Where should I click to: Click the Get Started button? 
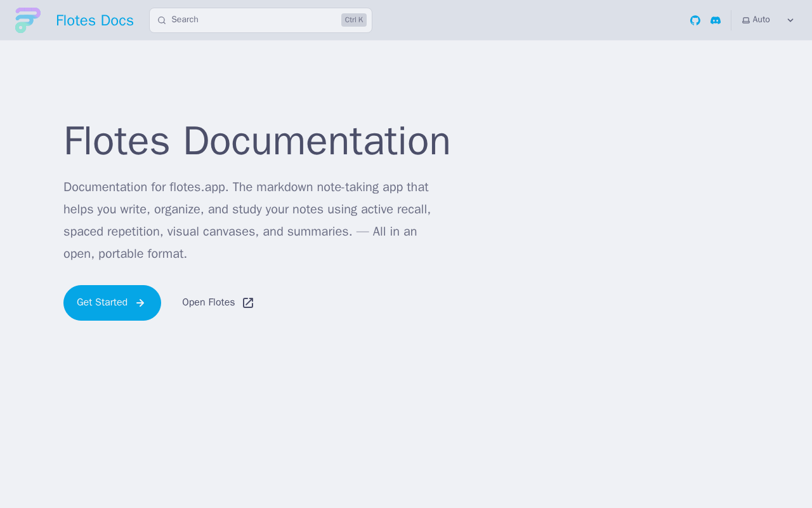(112, 303)
